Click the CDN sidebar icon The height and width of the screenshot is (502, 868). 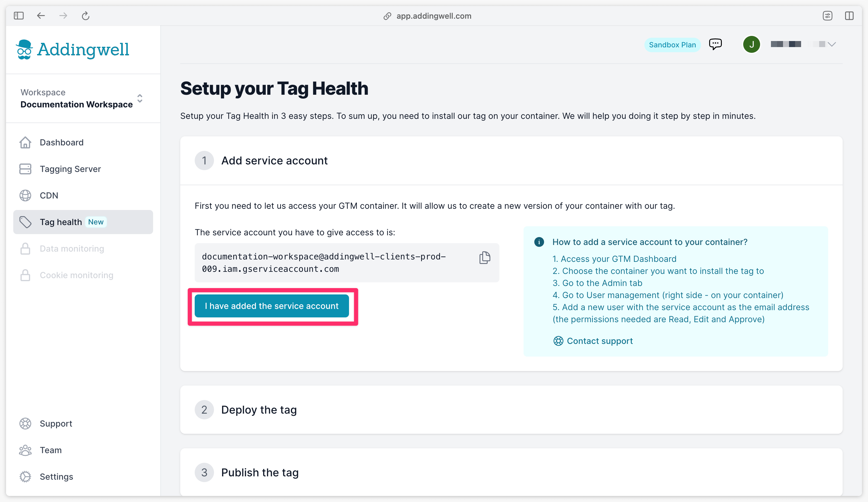tap(25, 195)
